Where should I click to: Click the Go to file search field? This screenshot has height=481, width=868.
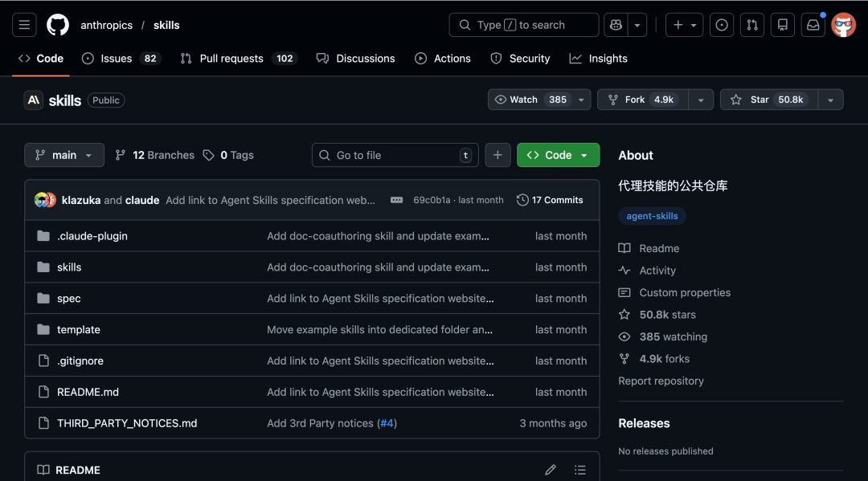click(394, 154)
